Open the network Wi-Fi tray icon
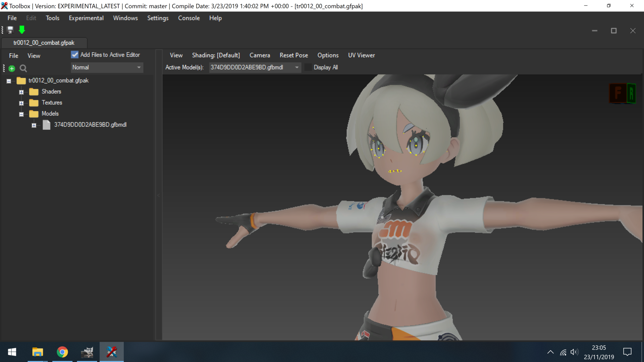This screenshot has height=362, width=644. click(563, 352)
